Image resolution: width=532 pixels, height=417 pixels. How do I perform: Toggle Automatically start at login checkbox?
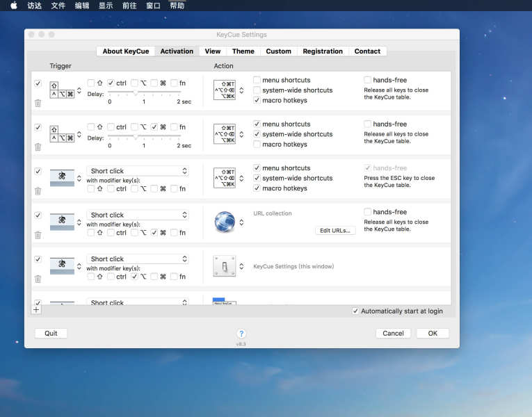click(356, 311)
